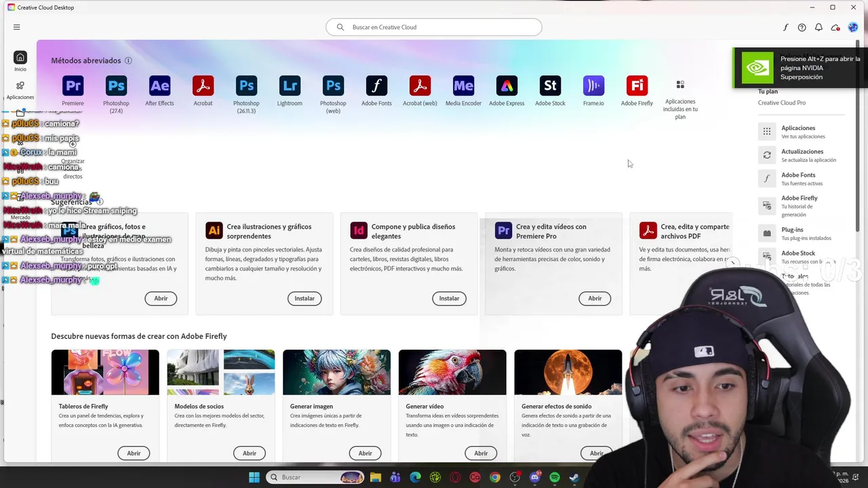
Task: Open Generar efectos de sonido via Abrir
Action: coord(597,453)
